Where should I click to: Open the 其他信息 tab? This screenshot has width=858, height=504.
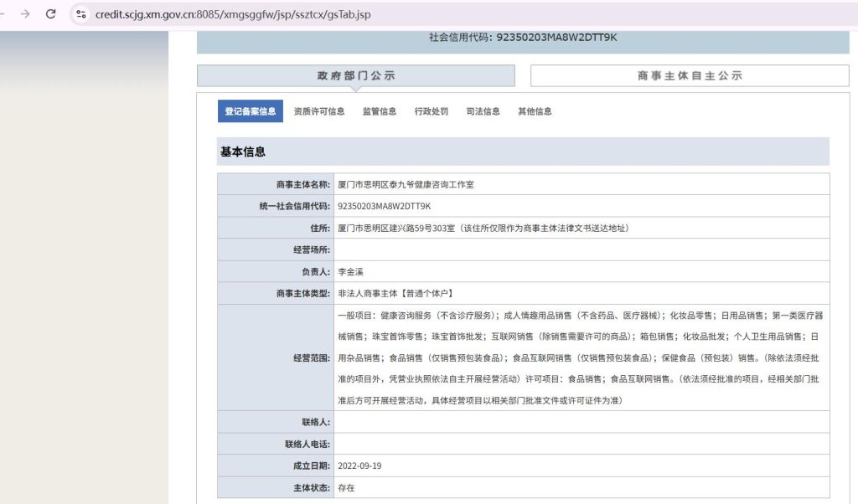[x=535, y=111]
